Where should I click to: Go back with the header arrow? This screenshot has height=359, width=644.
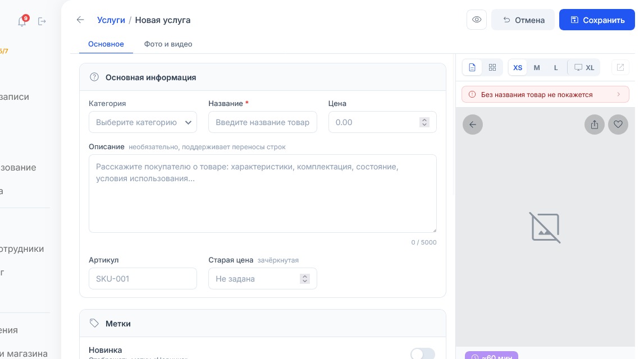pyautogui.click(x=80, y=20)
